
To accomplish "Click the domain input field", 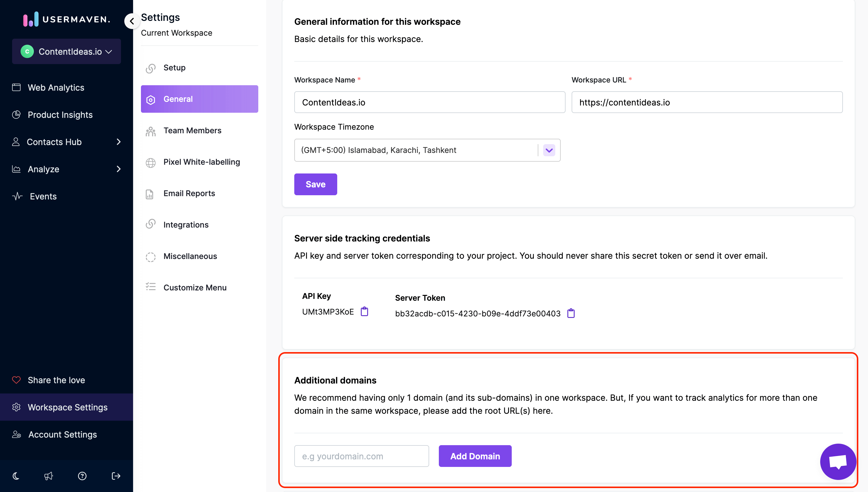I will [361, 456].
